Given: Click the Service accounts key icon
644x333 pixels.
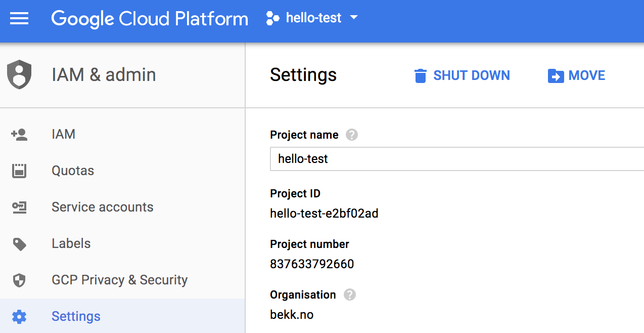Looking at the screenshot, I should [x=19, y=207].
